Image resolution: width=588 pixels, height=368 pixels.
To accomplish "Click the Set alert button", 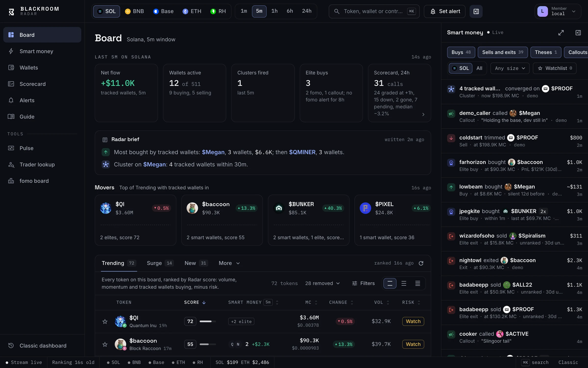I will [x=445, y=11].
